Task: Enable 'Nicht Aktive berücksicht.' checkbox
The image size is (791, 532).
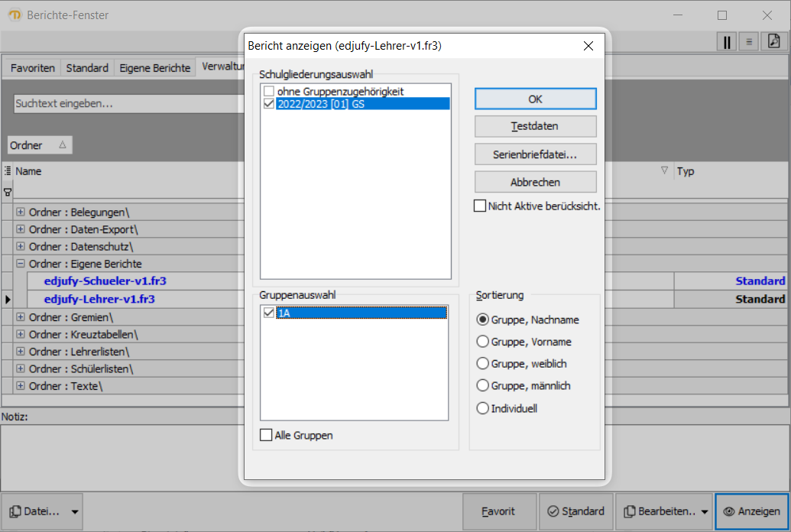Action: pyautogui.click(x=480, y=206)
